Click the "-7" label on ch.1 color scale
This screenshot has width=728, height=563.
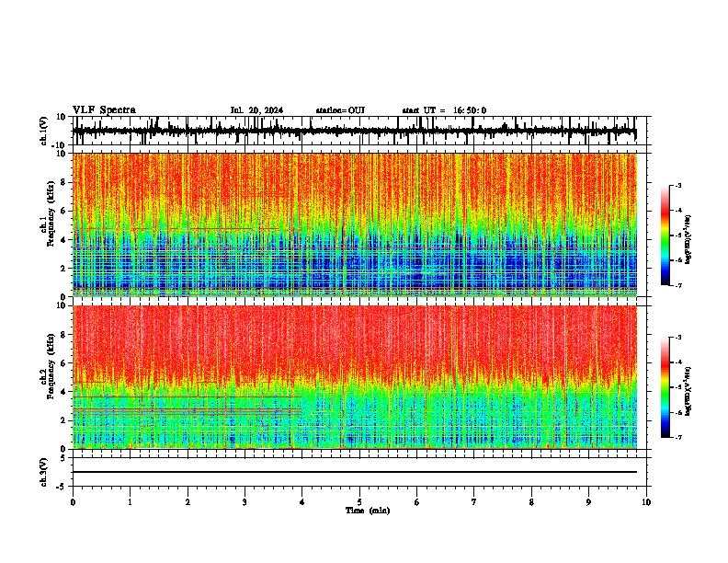click(677, 285)
